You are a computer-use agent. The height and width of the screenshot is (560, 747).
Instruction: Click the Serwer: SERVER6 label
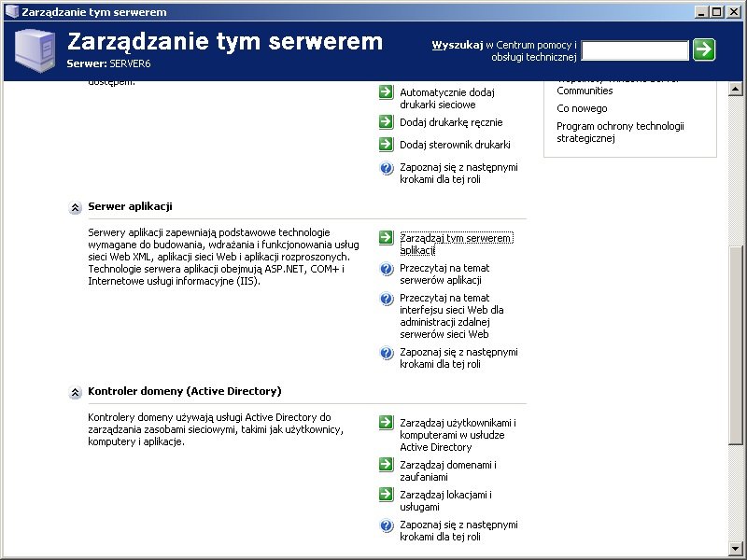108,63
